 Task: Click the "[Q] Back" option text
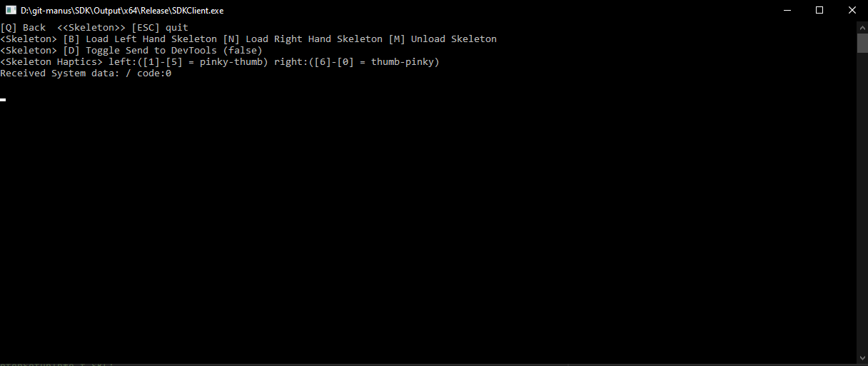pyautogui.click(x=23, y=28)
